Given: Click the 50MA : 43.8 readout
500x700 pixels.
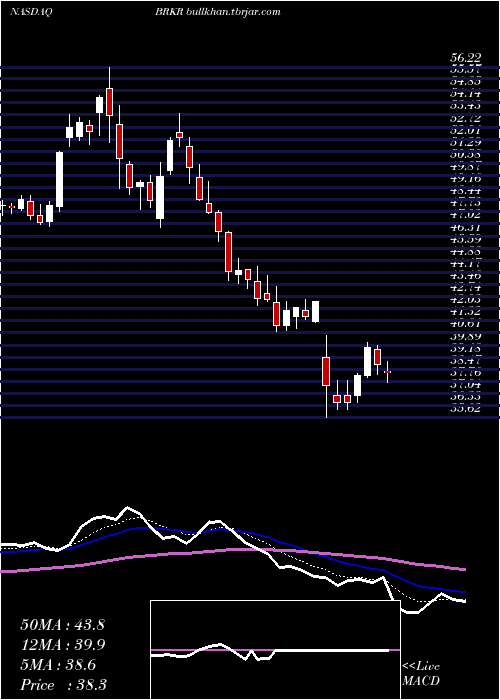Looking at the screenshot, I should [62, 625].
